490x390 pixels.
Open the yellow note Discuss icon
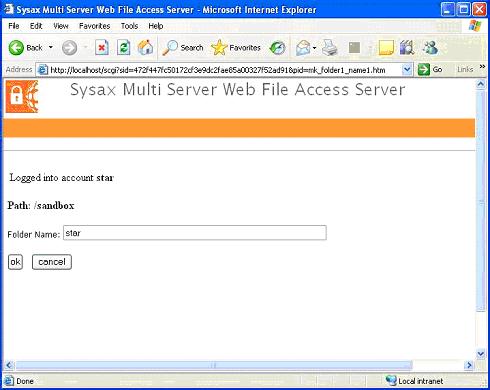pyautogui.click(x=386, y=48)
